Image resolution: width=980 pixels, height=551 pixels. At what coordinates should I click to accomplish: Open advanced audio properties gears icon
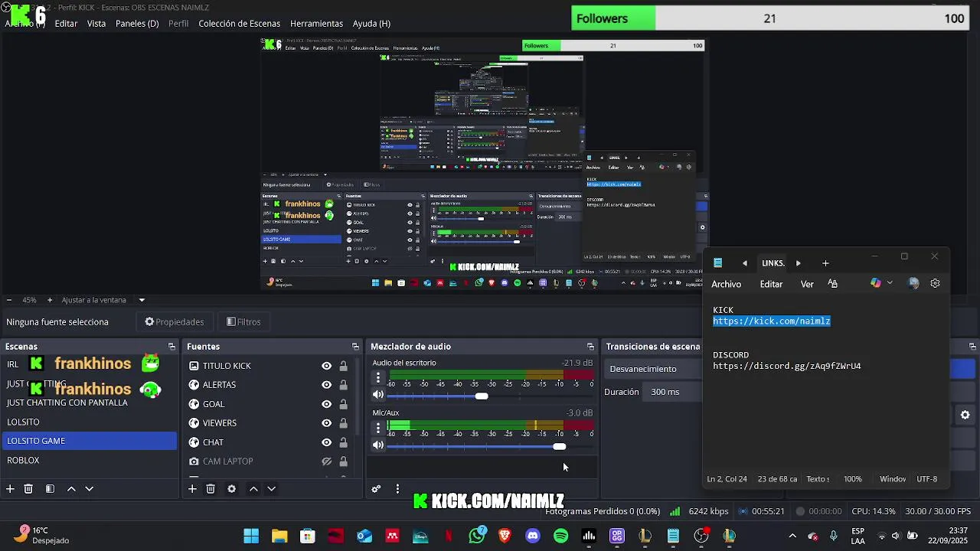tap(376, 489)
